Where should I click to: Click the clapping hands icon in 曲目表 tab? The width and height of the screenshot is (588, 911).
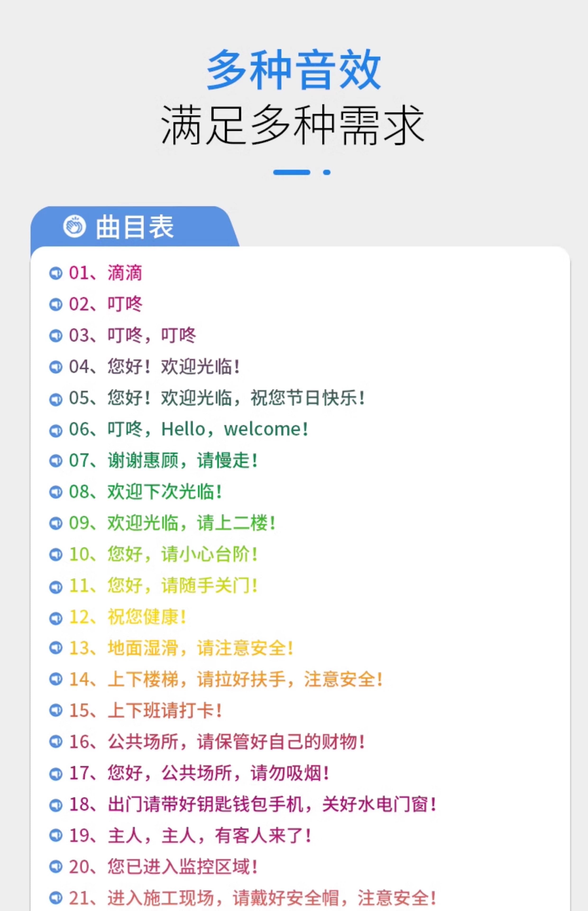(x=74, y=227)
